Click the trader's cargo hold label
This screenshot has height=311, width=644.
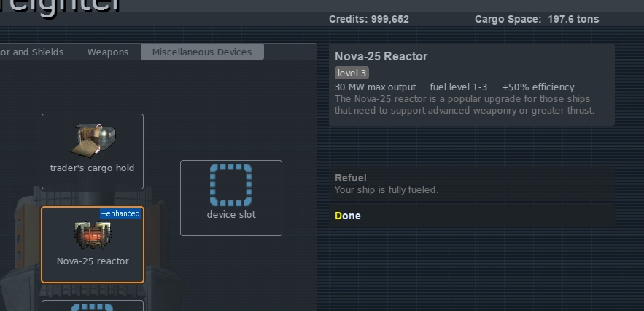pos(92,168)
